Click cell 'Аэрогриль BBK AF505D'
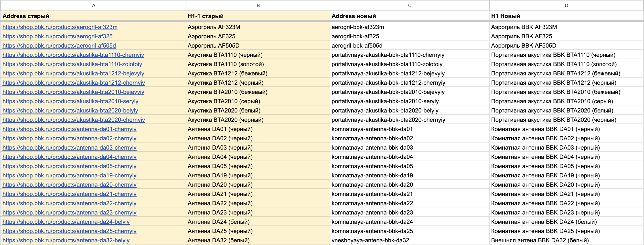The height and width of the screenshot is (245, 644). (566, 45)
